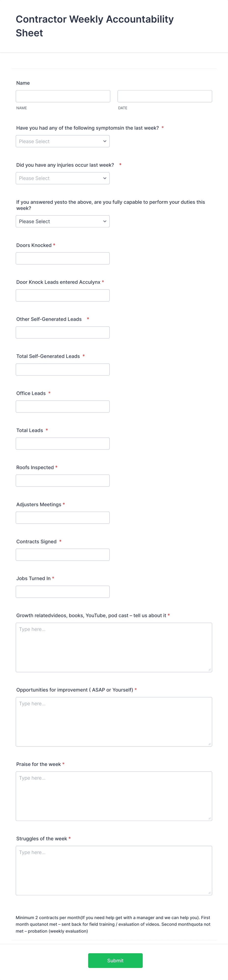Click into the Contracts Signed field
This screenshot has height=980, width=228.
(x=63, y=554)
